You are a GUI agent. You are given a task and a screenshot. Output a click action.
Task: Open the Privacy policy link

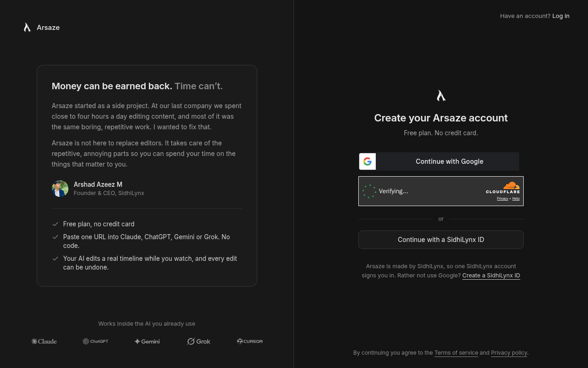[509, 353]
